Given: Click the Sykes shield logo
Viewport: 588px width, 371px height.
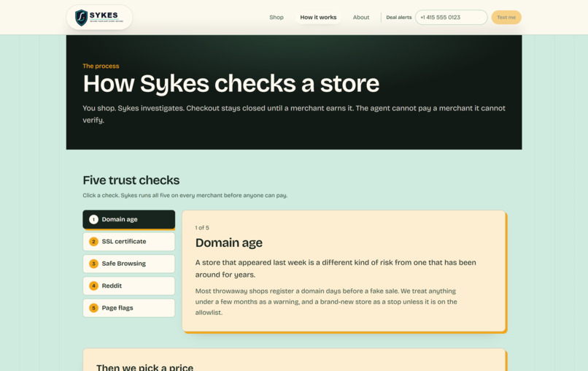Looking at the screenshot, I should (x=81, y=18).
